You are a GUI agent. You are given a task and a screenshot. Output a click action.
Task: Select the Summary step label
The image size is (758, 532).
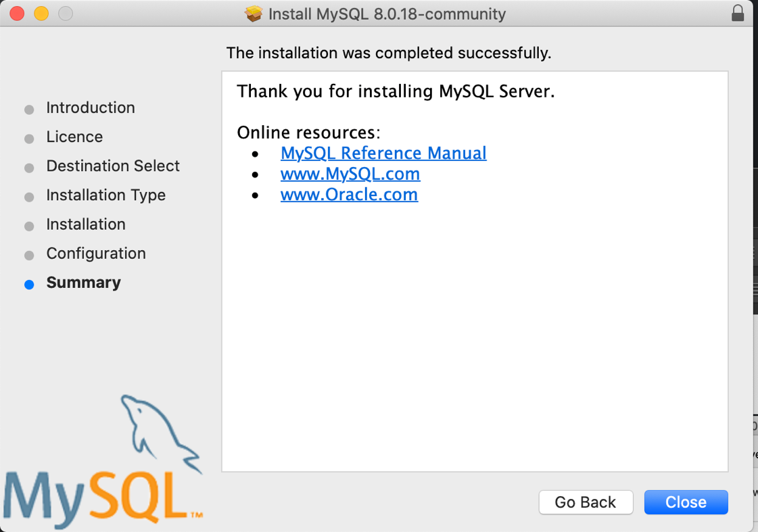84,283
